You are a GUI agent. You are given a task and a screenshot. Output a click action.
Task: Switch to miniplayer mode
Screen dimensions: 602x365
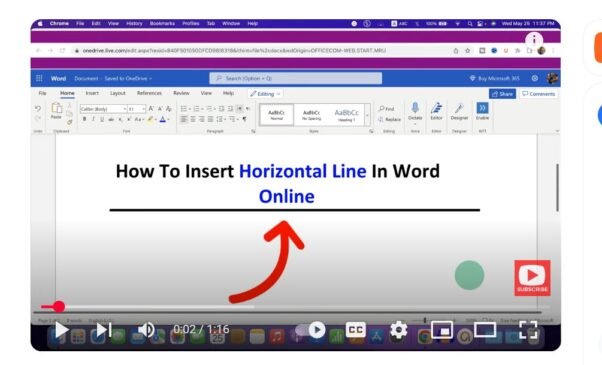click(x=442, y=330)
